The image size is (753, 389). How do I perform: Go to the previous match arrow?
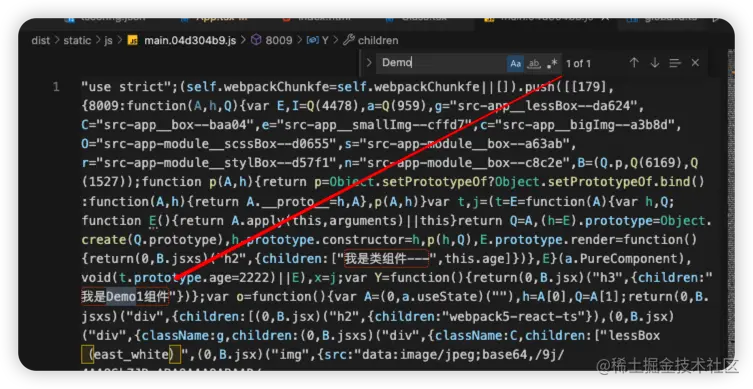point(634,63)
